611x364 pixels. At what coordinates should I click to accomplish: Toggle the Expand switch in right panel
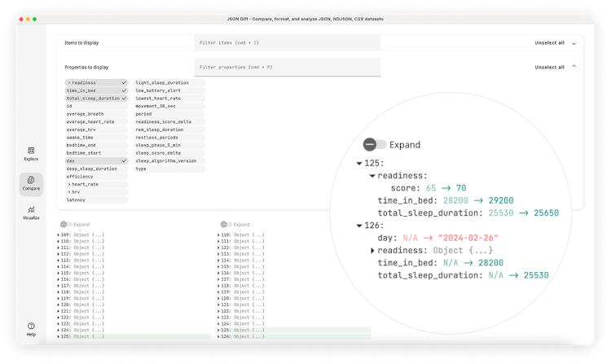tap(225, 224)
